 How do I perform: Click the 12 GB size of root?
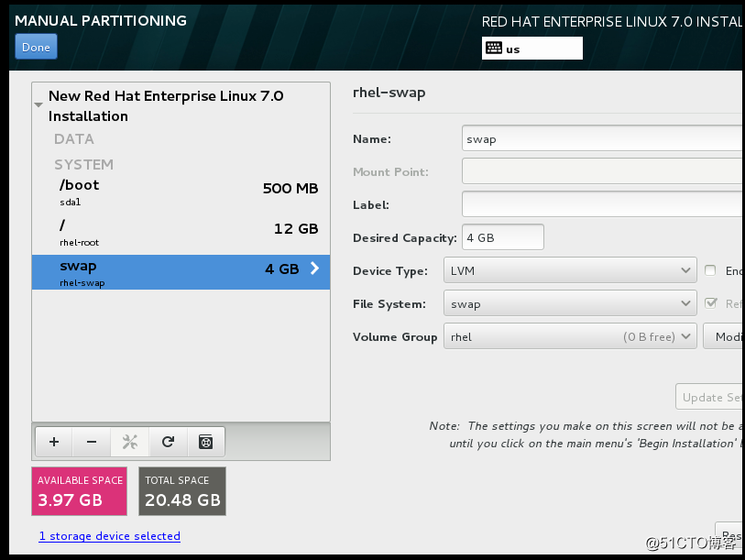click(296, 228)
